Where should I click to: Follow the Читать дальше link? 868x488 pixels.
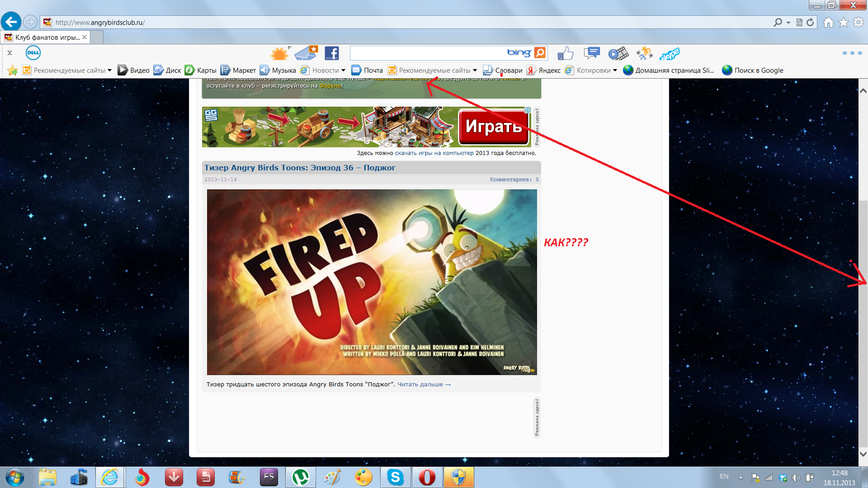pos(424,385)
